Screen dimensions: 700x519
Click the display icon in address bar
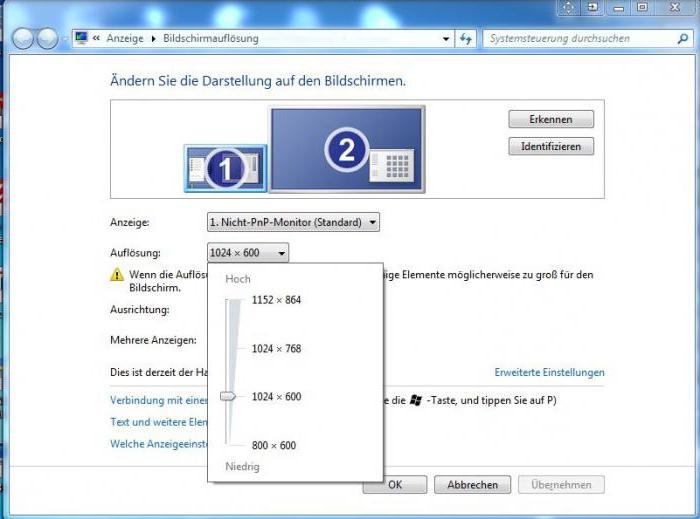81,39
